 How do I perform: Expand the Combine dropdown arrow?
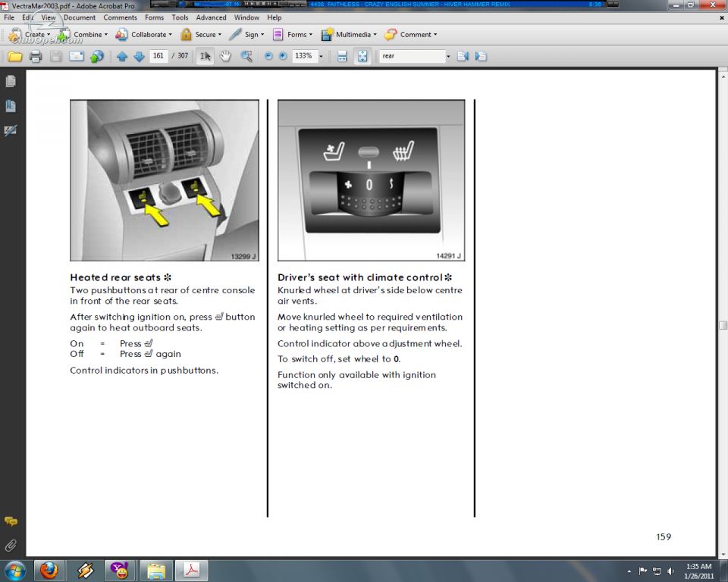tap(106, 34)
